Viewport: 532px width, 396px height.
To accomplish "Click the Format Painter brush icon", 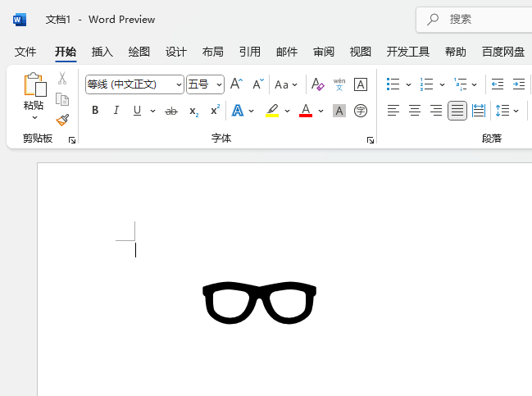I will (x=62, y=120).
